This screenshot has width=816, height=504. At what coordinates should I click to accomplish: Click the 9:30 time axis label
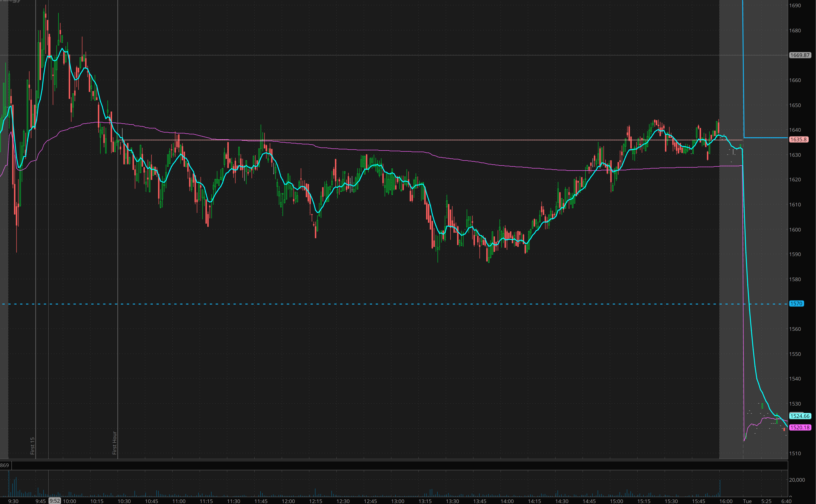13,501
